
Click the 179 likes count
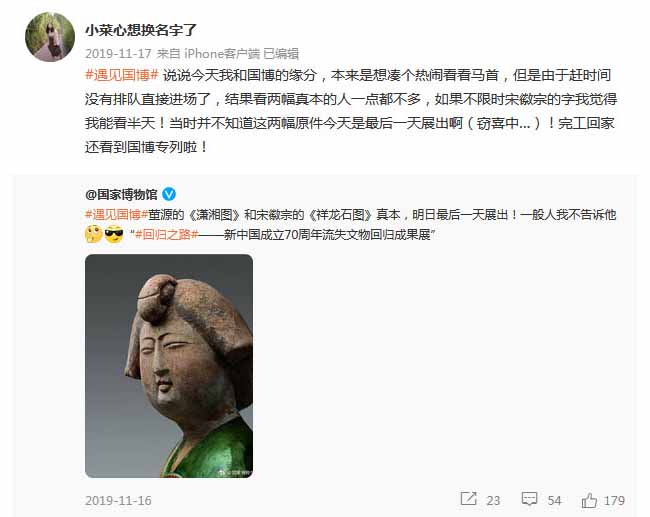pos(614,501)
